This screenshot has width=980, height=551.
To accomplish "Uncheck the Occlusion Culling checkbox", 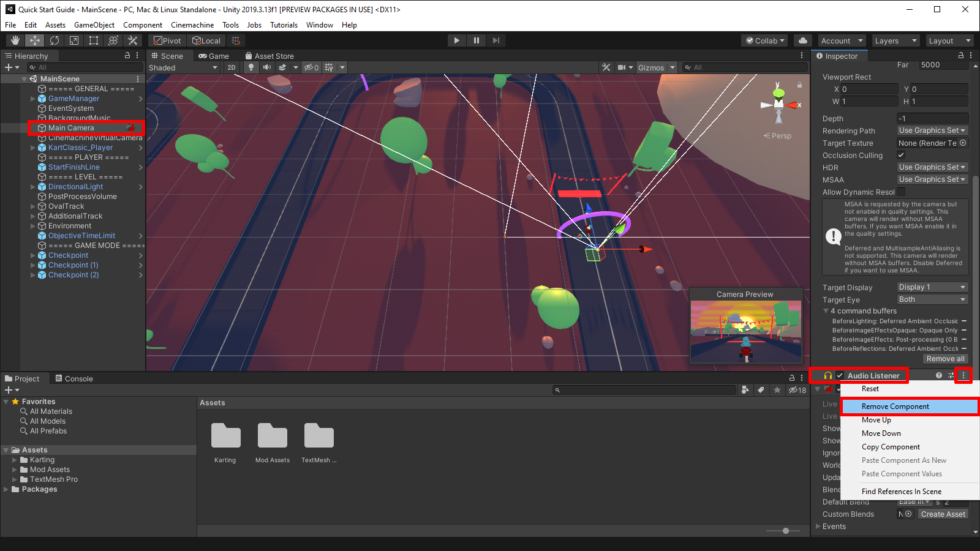I will click(x=901, y=155).
